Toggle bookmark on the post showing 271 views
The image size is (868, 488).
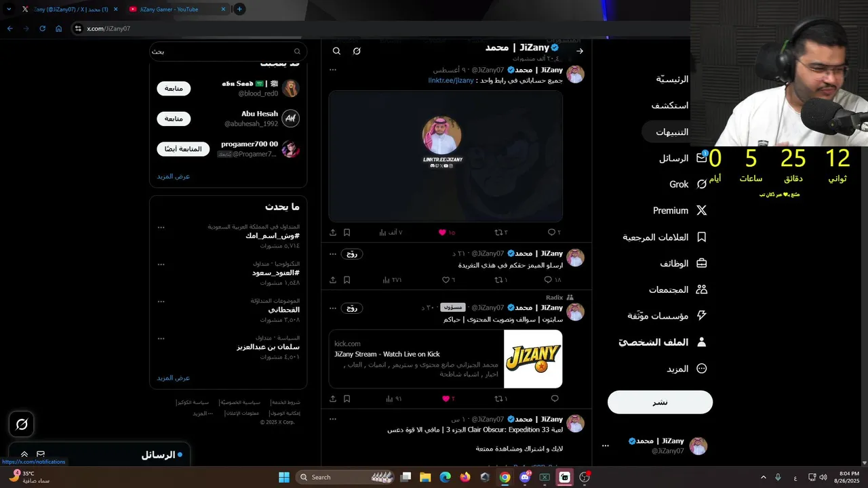[x=347, y=280]
